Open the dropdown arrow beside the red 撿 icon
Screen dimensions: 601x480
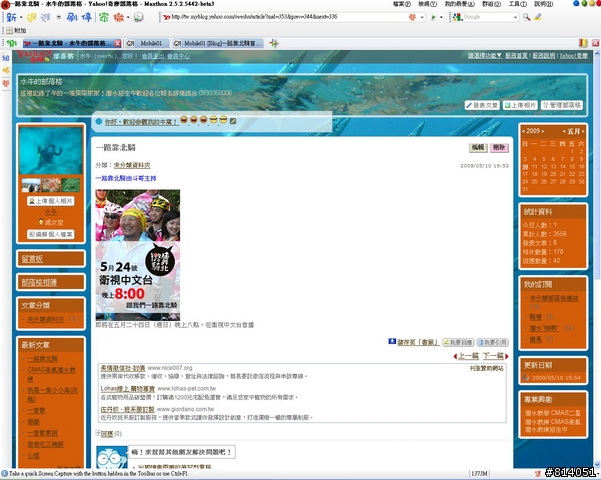click(x=128, y=17)
